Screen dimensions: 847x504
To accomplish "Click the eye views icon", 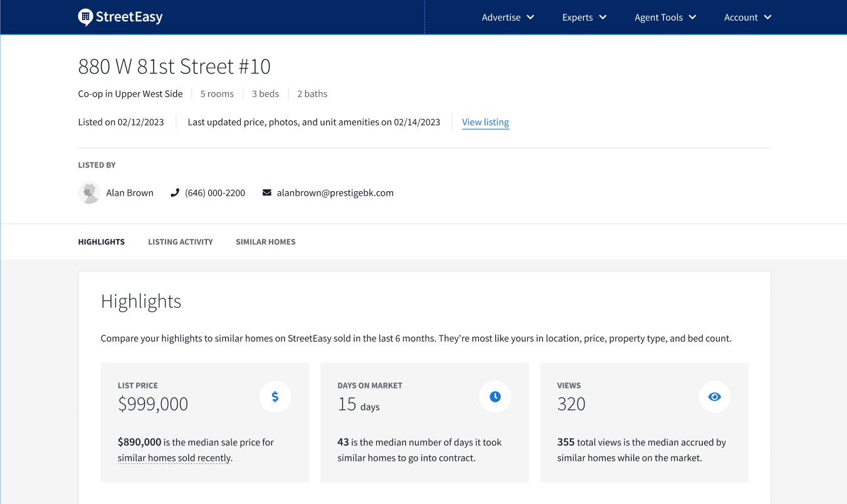I will tap(715, 396).
